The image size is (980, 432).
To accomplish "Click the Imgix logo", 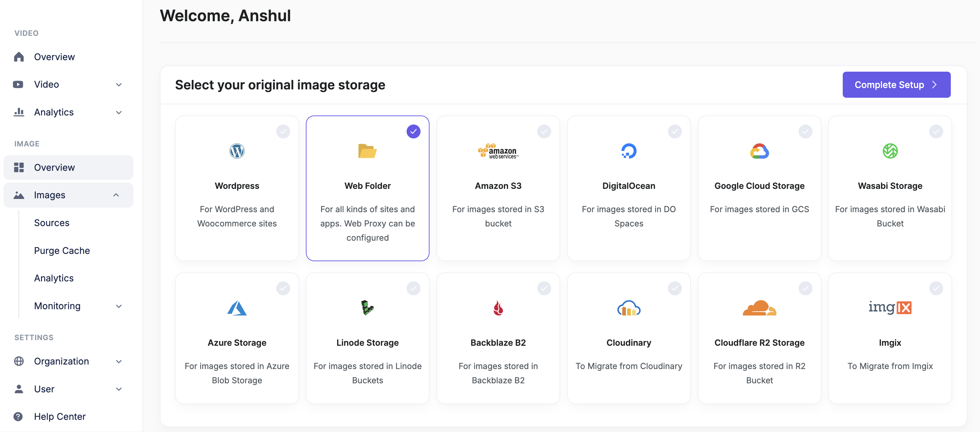I will [890, 307].
